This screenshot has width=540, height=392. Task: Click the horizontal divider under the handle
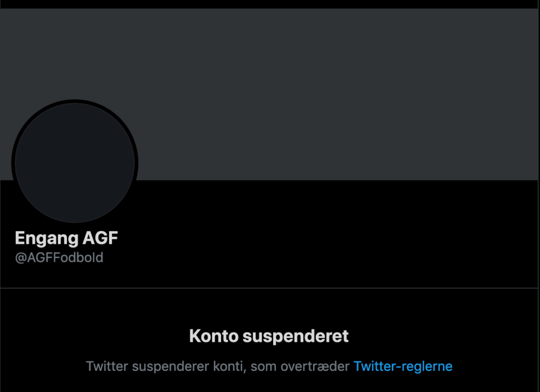point(269,288)
